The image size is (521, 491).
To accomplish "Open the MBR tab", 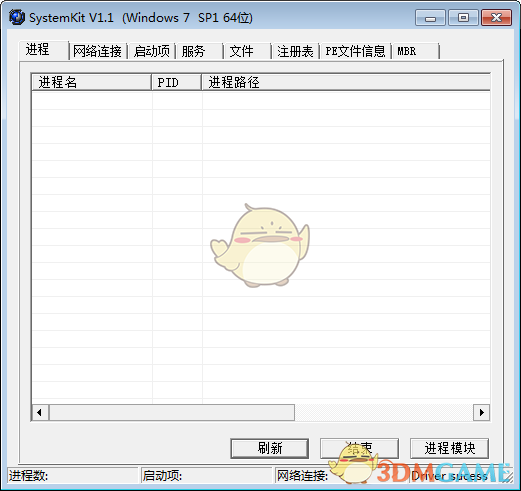I will point(416,51).
